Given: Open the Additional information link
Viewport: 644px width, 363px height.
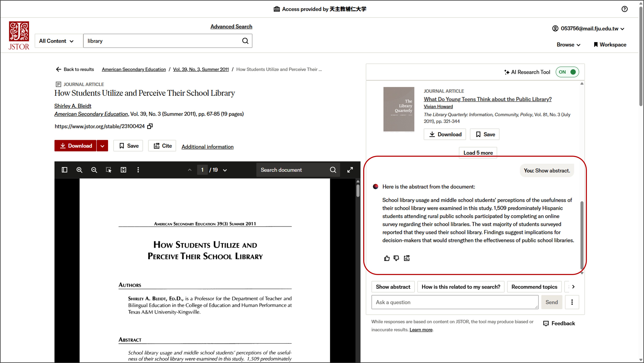Looking at the screenshot, I should (207, 147).
